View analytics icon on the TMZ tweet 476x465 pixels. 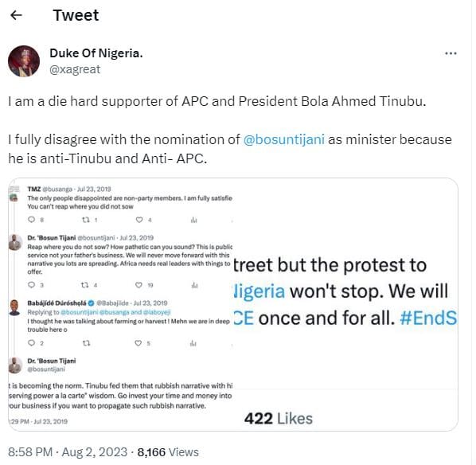point(194,220)
